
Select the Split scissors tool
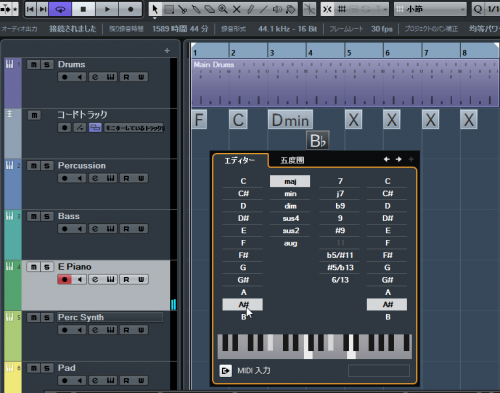pyautogui.click(x=183, y=9)
